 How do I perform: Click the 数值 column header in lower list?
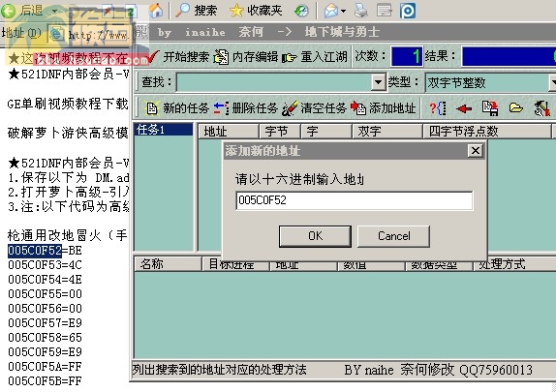[371, 265]
